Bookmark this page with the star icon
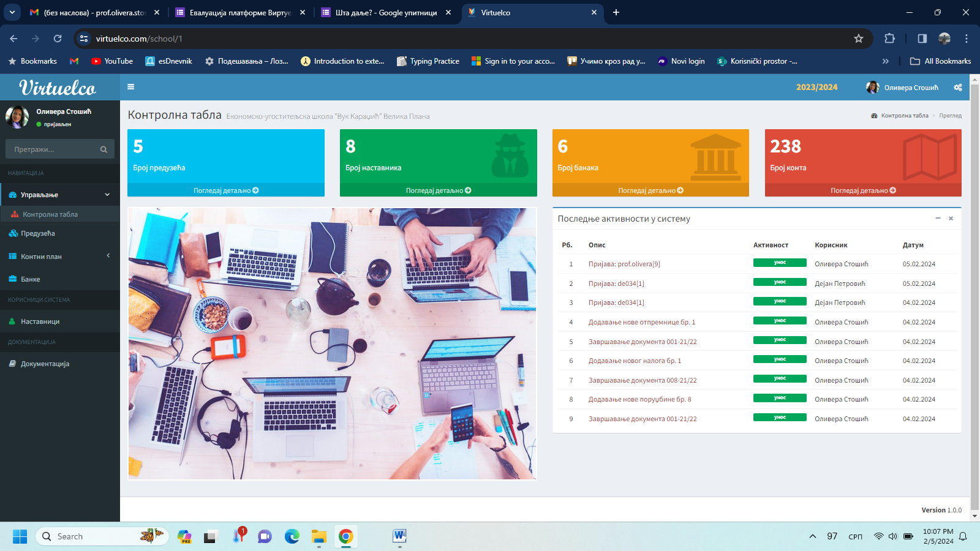 (x=859, y=39)
